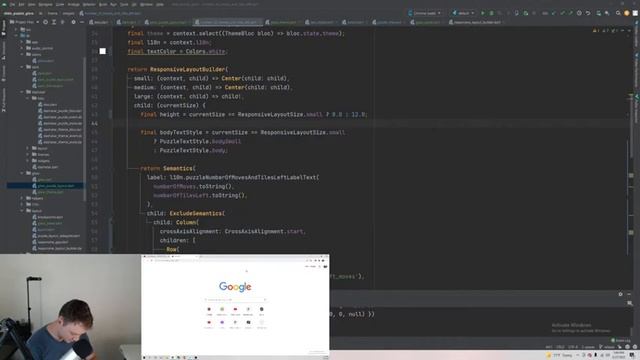
Task: Open the Refactor menu
Action: [89, 4]
